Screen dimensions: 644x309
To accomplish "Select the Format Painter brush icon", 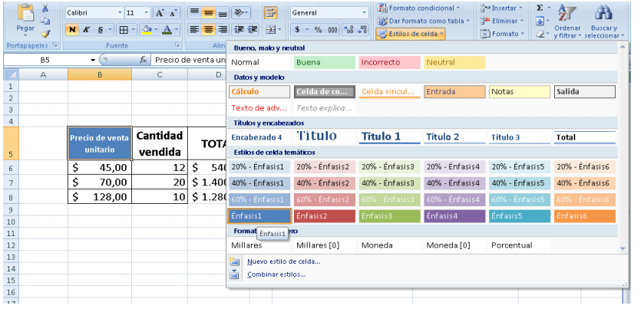I will tap(45, 34).
